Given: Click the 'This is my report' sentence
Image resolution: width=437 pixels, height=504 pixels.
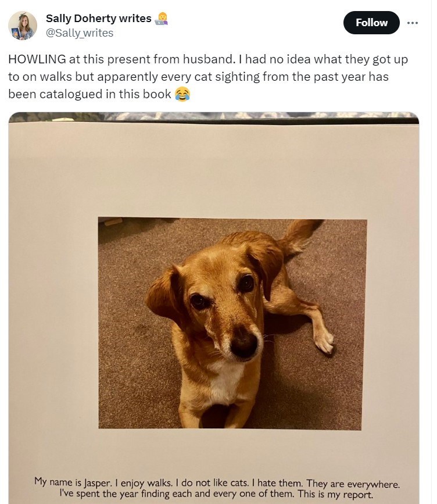Looking at the screenshot, I should click(x=335, y=494).
